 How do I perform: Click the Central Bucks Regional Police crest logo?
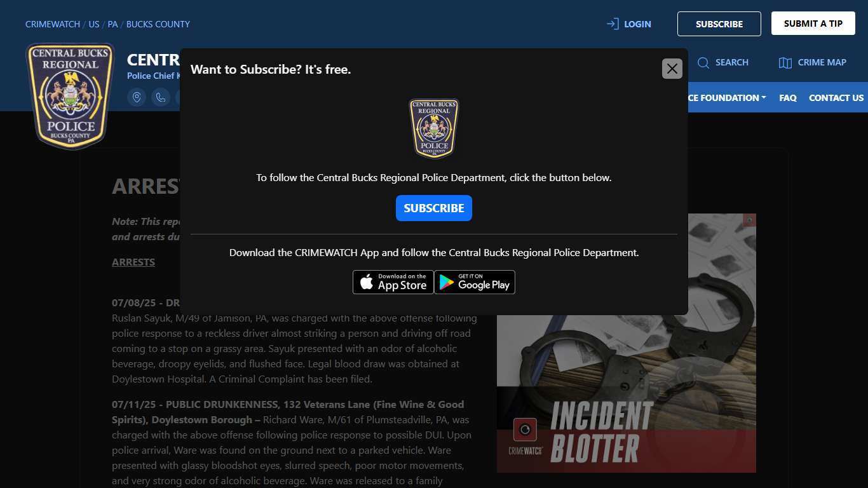(69, 95)
